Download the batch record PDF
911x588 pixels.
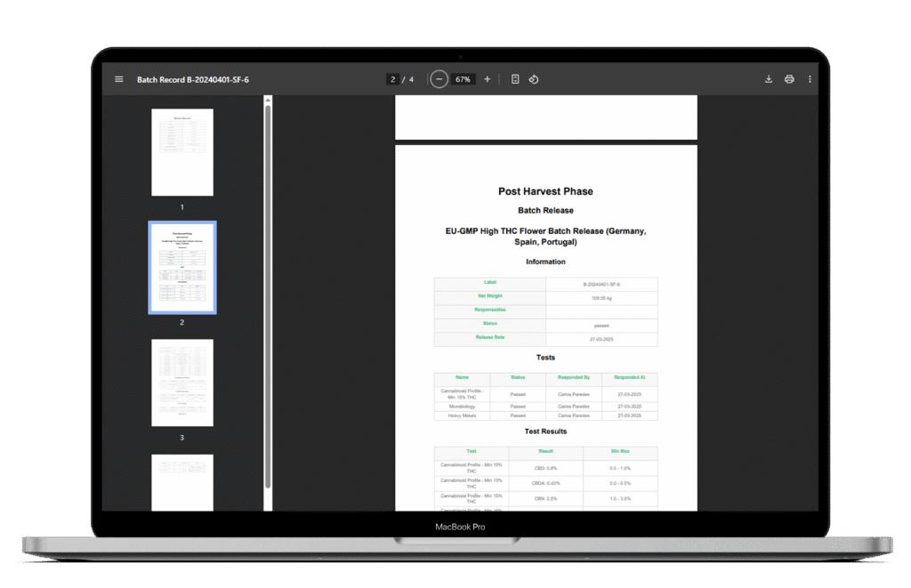[x=769, y=79]
